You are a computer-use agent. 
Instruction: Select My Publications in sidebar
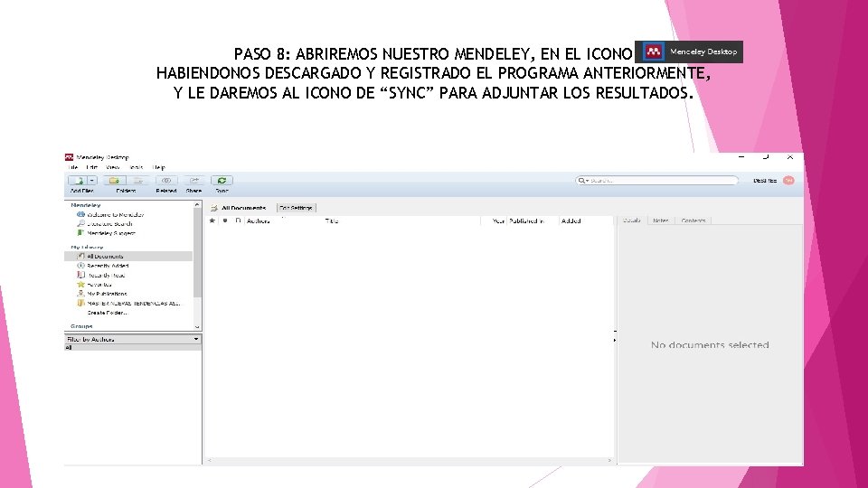[x=107, y=294]
